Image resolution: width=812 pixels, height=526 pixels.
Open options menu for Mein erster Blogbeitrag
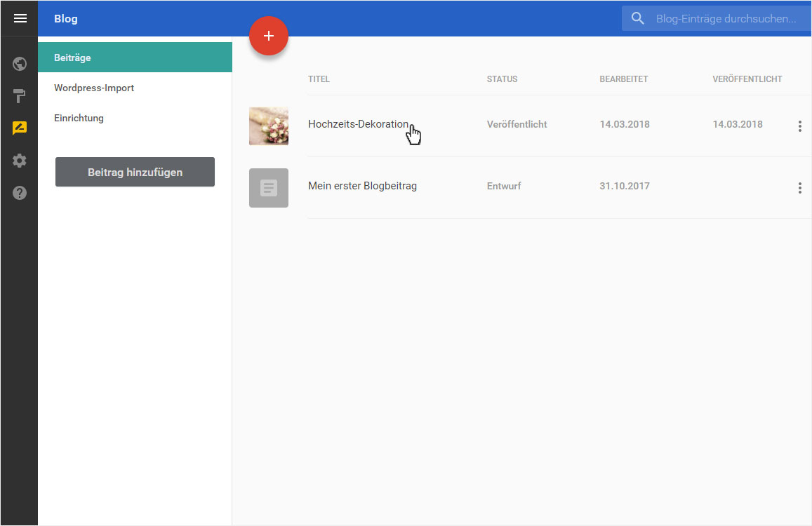800,188
